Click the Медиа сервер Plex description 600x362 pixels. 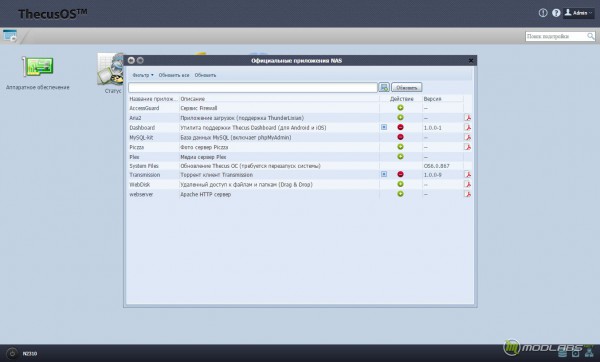pyautogui.click(x=203, y=157)
